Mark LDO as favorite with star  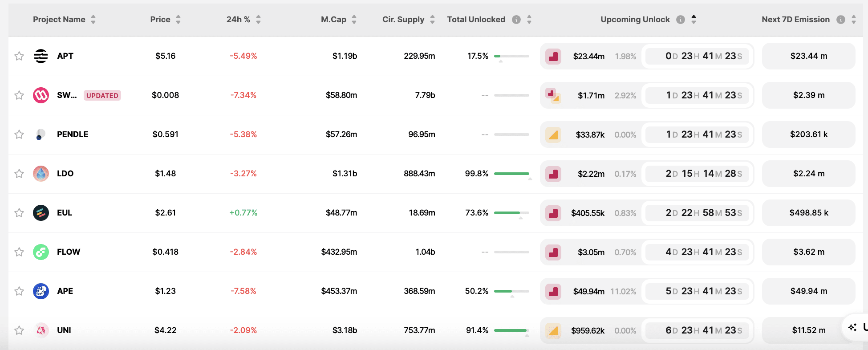click(x=19, y=174)
